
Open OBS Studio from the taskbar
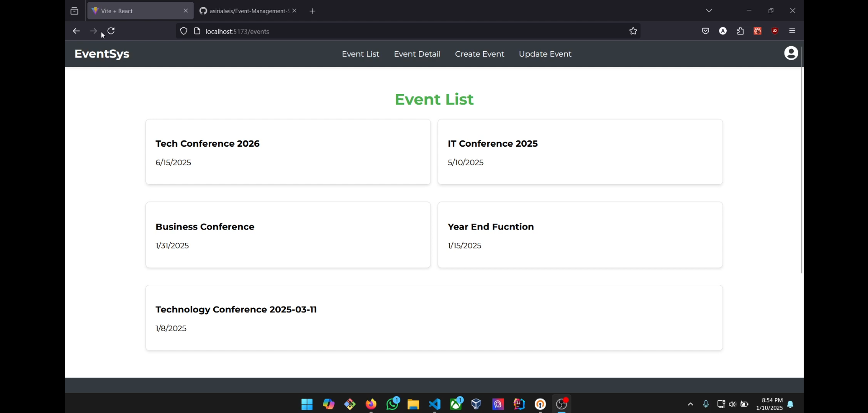point(562,404)
